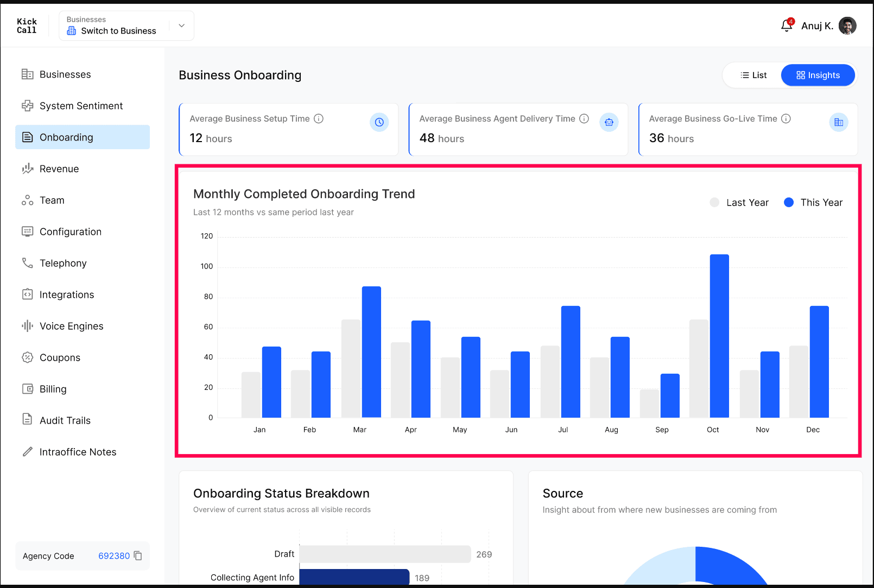Viewport: 874px width, 588px height.
Task: Click the Audit Trails file icon
Action: point(27,419)
